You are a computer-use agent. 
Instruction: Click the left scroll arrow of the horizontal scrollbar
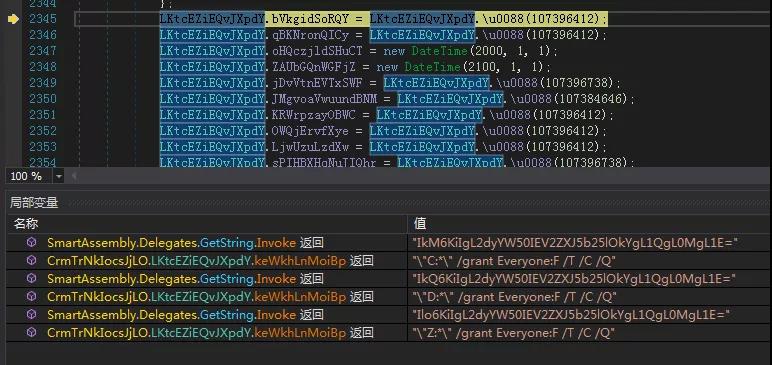(74, 176)
